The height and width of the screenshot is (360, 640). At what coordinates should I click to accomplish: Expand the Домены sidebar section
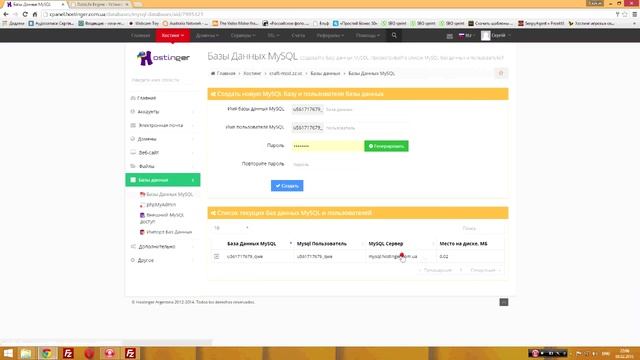pyautogui.click(x=162, y=139)
